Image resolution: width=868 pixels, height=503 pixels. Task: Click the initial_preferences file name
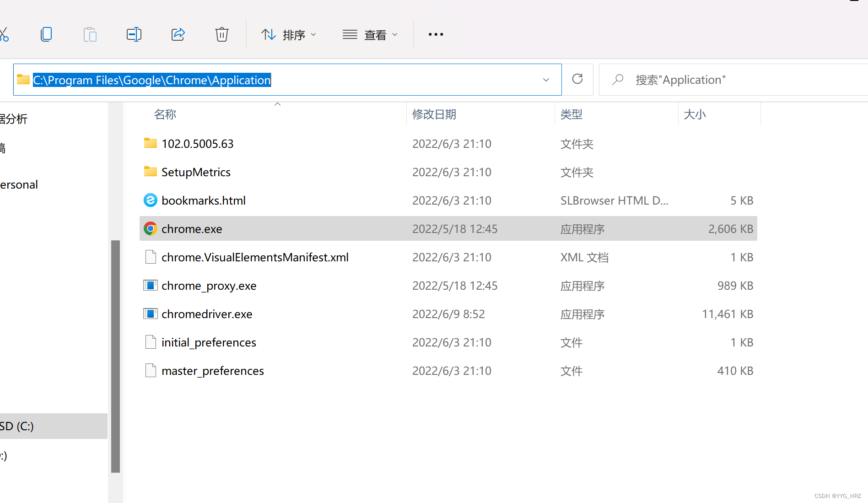209,342
